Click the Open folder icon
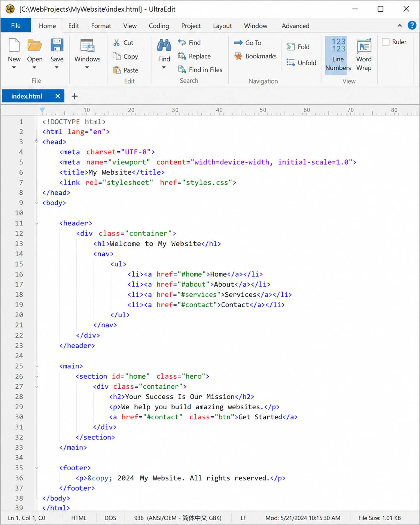This screenshot has width=420, height=525. (35, 45)
